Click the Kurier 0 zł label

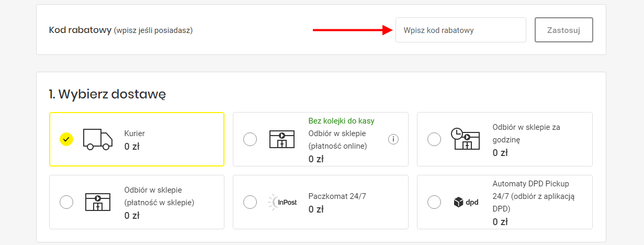point(134,140)
